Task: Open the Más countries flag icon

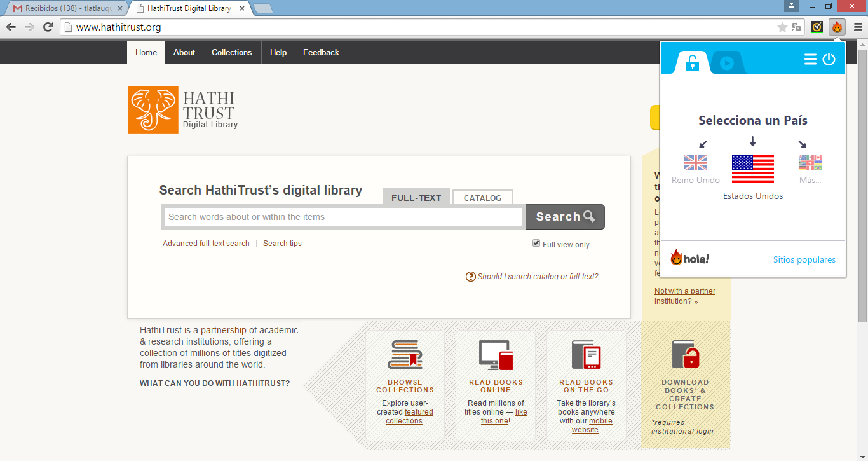Action: click(x=810, y=163)
